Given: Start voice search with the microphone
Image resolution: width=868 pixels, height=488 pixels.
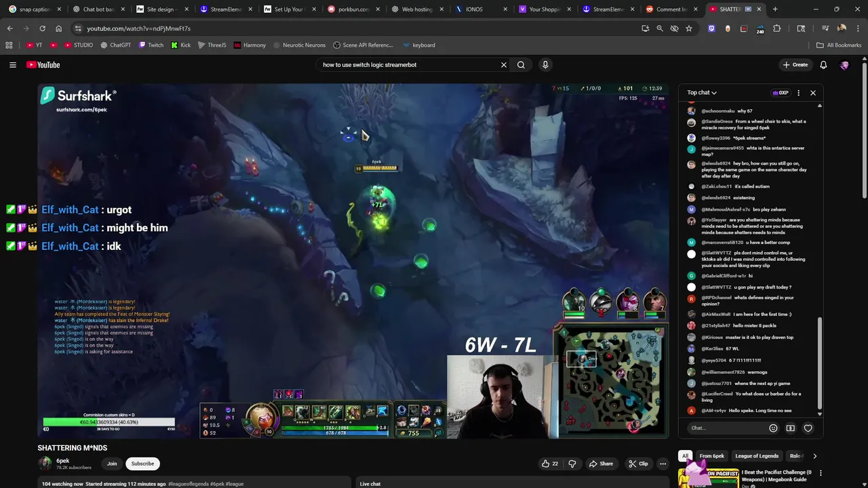Looking at the screenshot, I should (545, 64).
